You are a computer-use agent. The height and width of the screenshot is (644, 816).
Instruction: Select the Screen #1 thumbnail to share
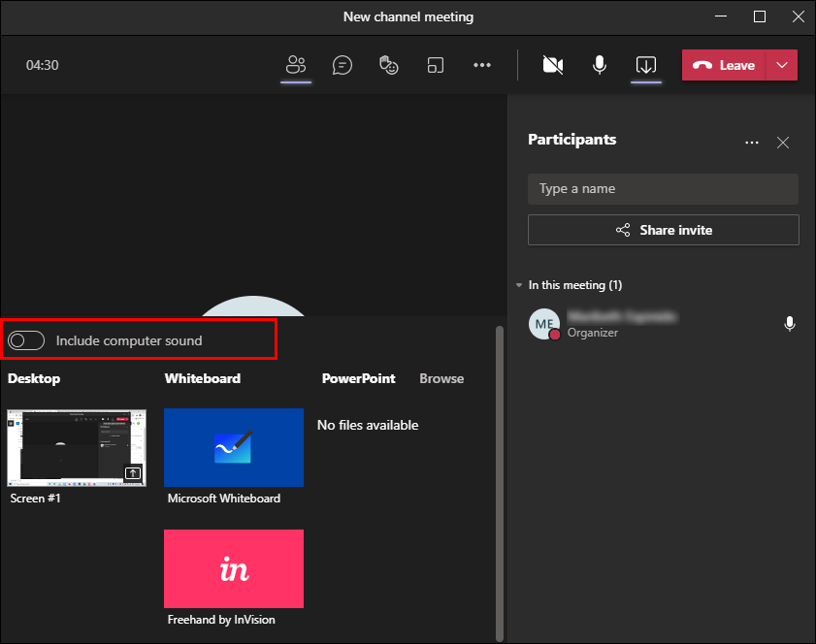pos(76,448)
